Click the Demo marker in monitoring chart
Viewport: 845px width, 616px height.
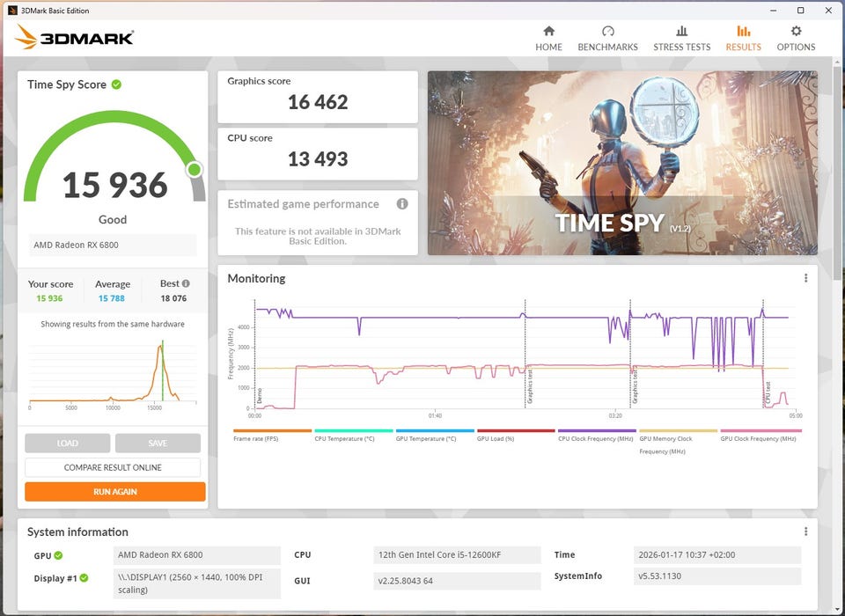(x=259, y=396)
